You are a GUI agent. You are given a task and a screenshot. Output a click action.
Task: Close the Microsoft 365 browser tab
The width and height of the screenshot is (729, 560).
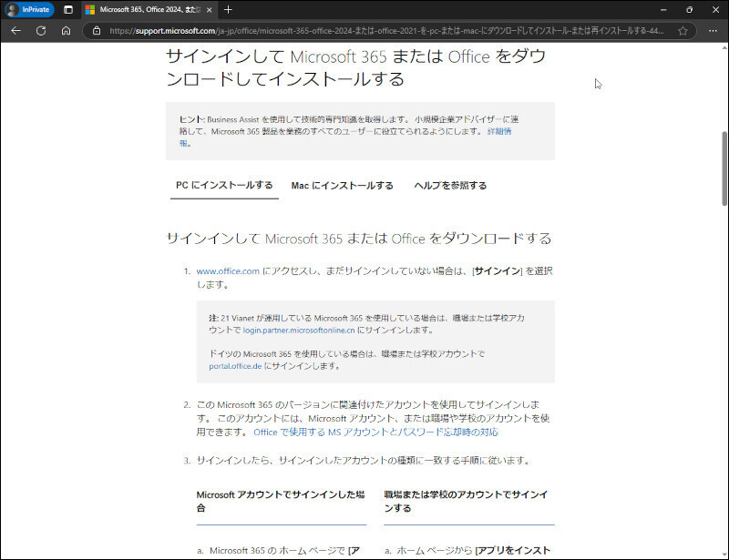click(210, 10)
